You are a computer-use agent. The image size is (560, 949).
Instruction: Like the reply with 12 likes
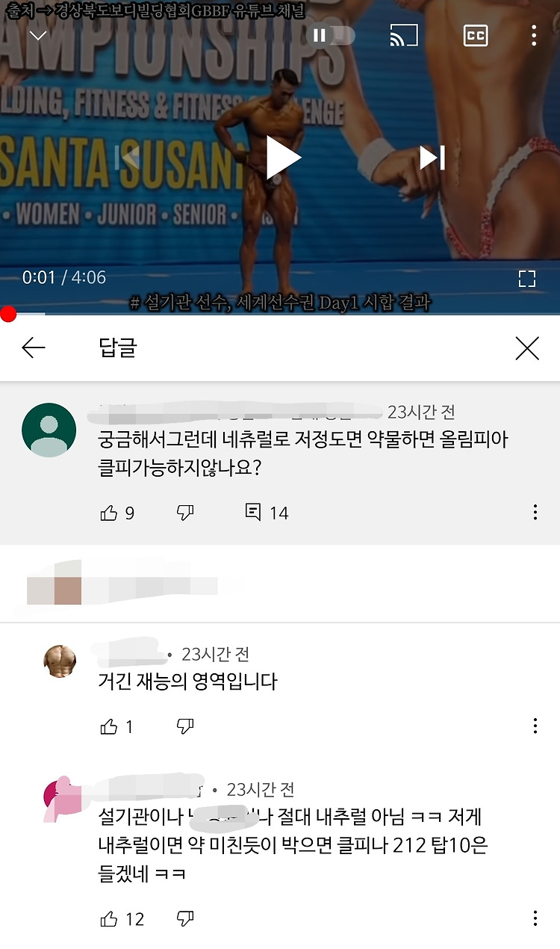click(x=109, y=919)
